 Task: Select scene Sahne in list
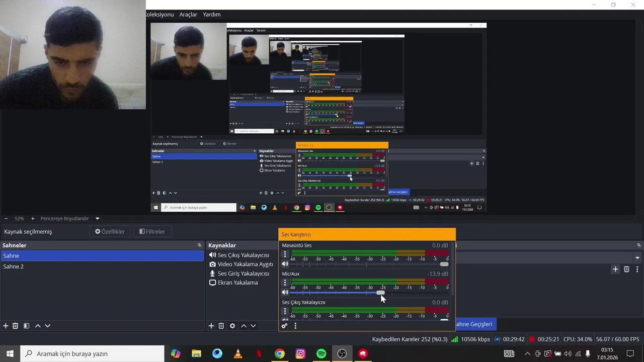(x=102, y=256)
